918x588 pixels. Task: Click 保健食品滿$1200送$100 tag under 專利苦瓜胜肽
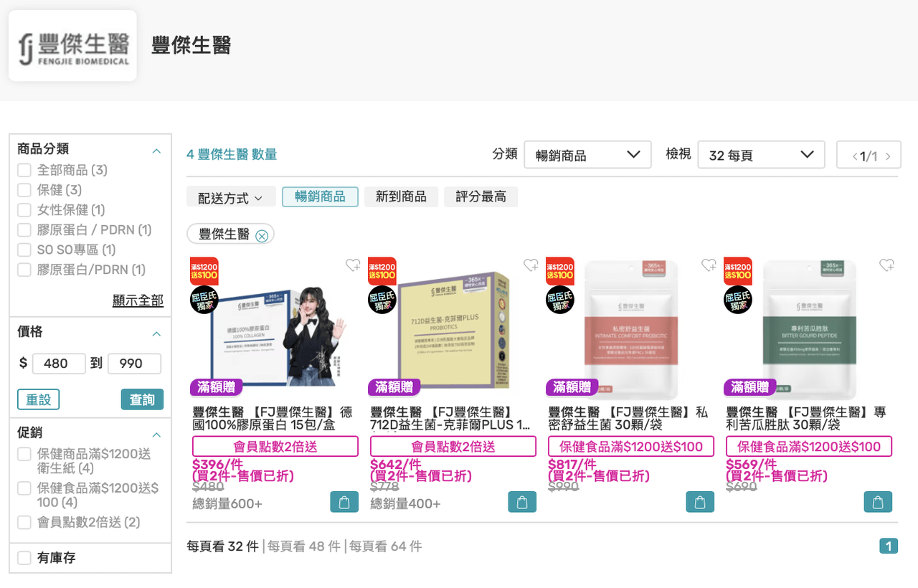coord(809,446)
